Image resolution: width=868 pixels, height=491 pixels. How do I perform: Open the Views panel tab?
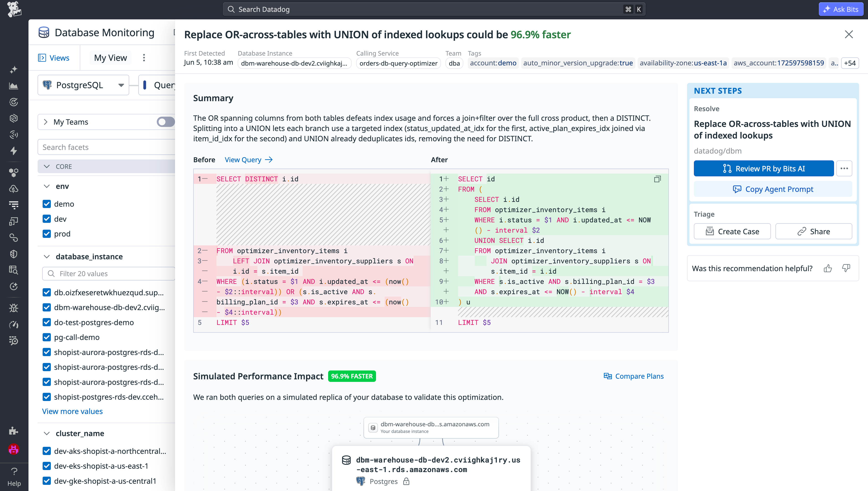coord(54,58)
